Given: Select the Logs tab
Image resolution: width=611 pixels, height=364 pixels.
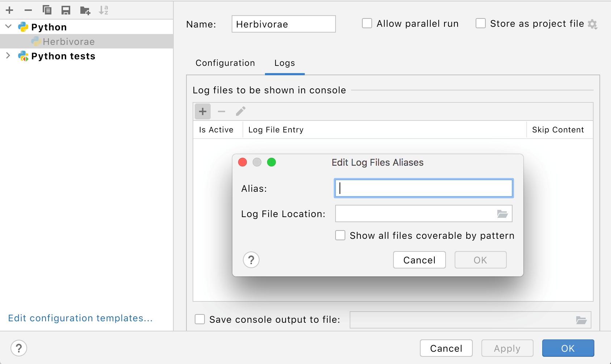Looking at the screenshot, I should click(x=285, y=63).
